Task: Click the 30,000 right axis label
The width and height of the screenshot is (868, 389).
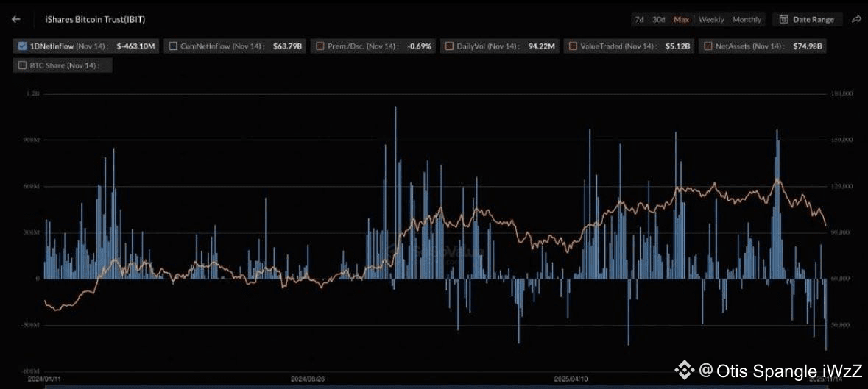Action: (x=841, y=326)
